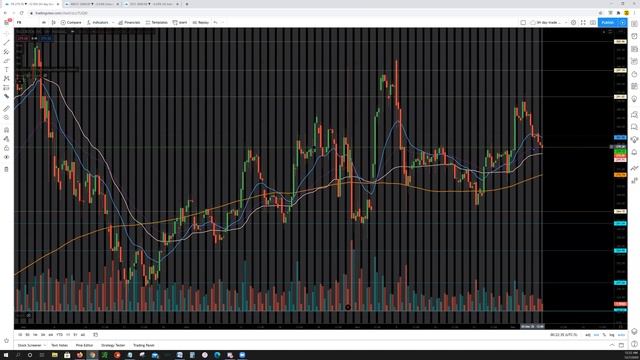Click the Publish button

click(x=607, y=22)
